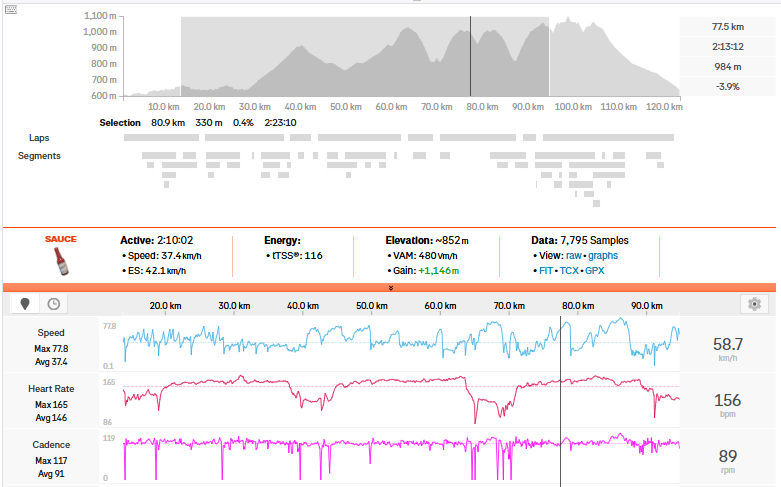The width and height of the screenshot is (781, 487).
Task: Open the raw data view link
Action: [x=573, y=255]
